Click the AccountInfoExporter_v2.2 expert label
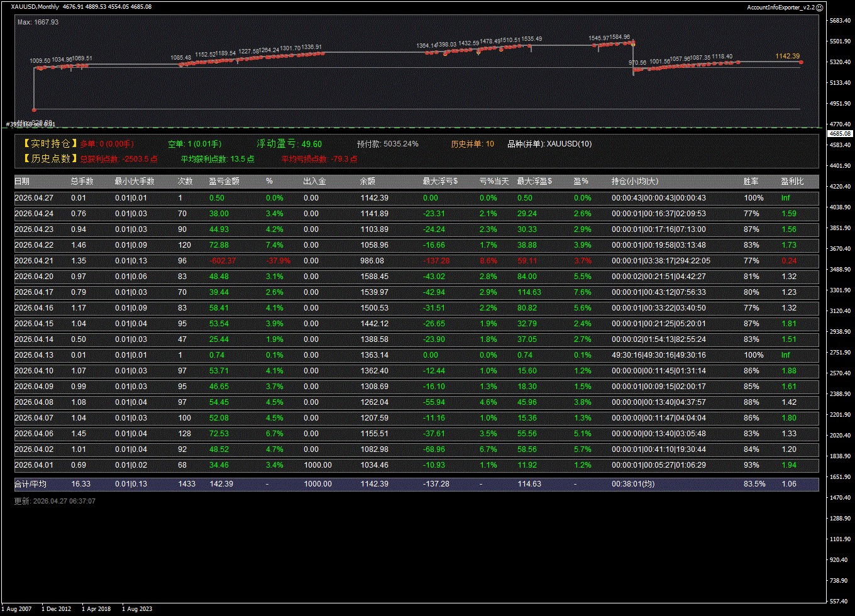Screen dimensions: 855x616 780,7
